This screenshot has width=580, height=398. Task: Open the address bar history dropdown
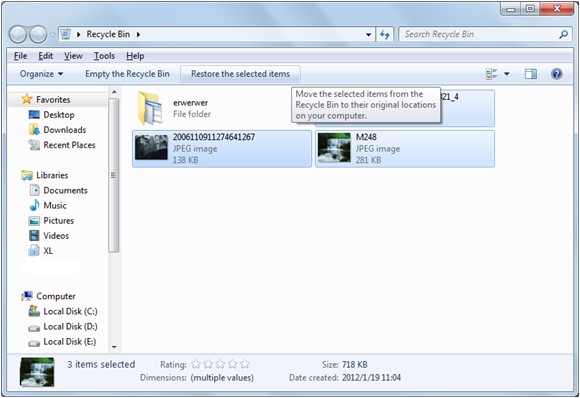pos(368,35)
